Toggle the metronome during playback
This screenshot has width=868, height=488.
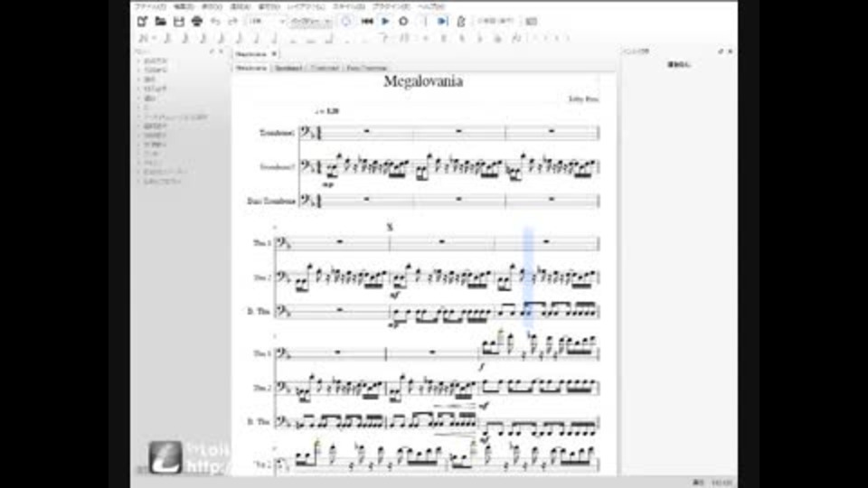[460, 22]
